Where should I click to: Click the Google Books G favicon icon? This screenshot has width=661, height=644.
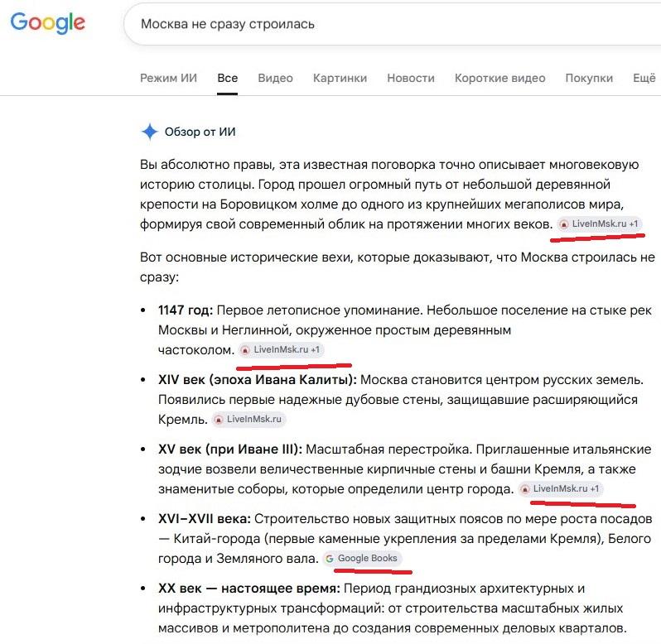pos(330,559)
